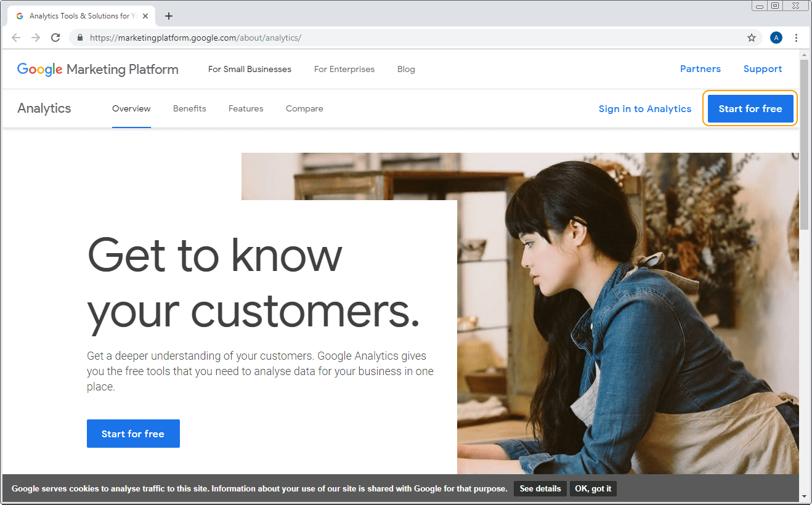Click the browser forward arrow
Image resolution: width=812 pixels, height=505 pixels.
pyautogui.click(x=36, y=38)
